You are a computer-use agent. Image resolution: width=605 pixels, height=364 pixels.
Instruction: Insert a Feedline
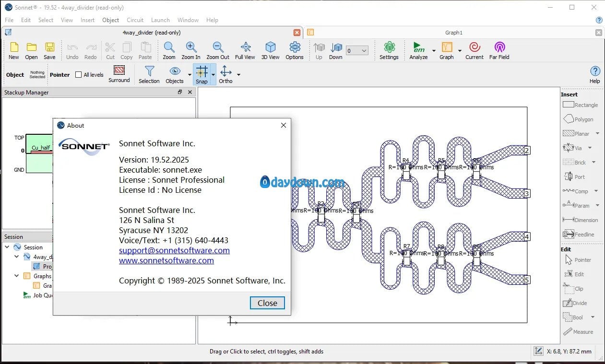point(579,235)
